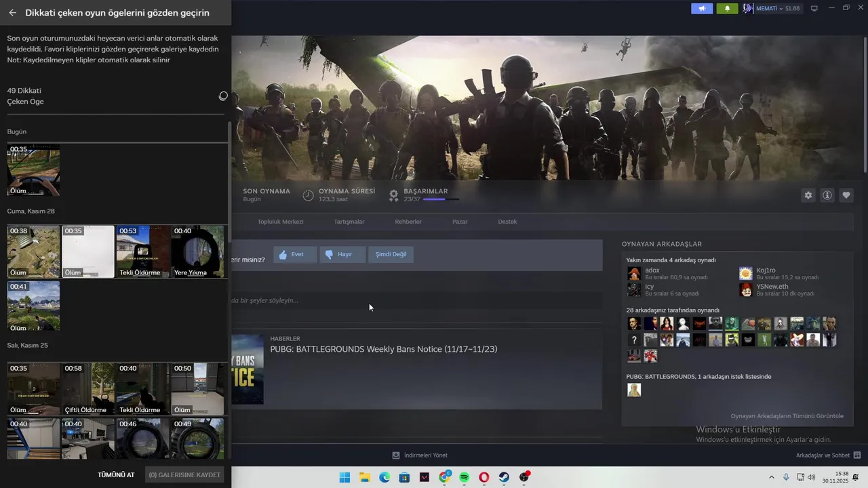
Task: Open Steam from the taskbar
Action: pos(505,477)
